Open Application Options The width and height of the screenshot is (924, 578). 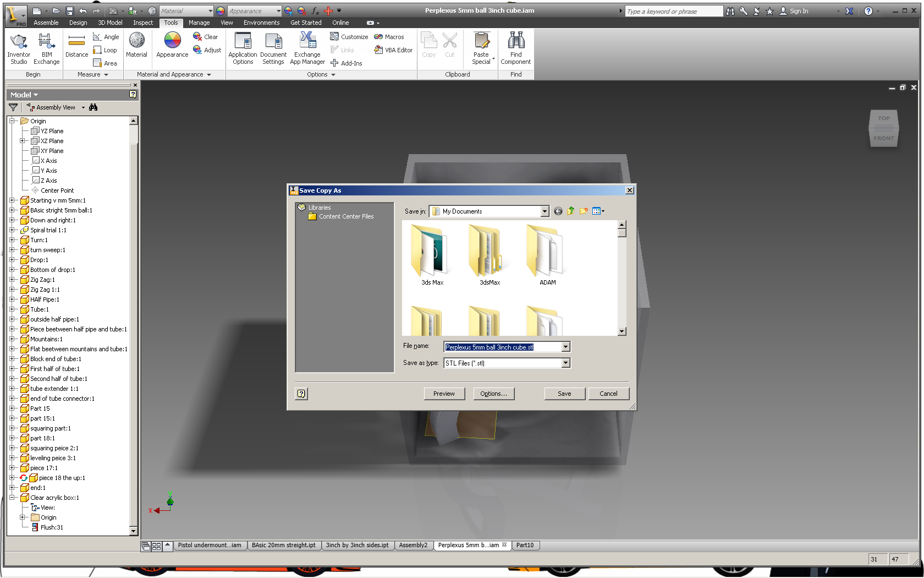click(x=243, y=49)
